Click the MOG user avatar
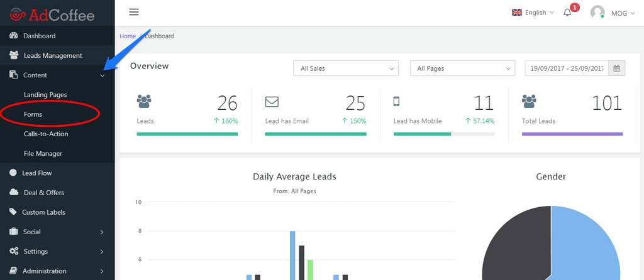 click(597, 13)
